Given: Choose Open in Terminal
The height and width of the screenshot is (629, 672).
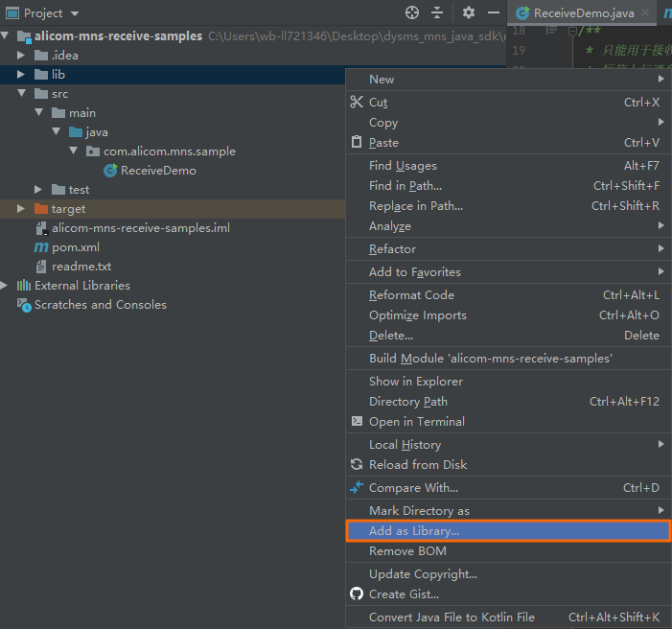Looking at the screenshot, I should tap(508, 422).
